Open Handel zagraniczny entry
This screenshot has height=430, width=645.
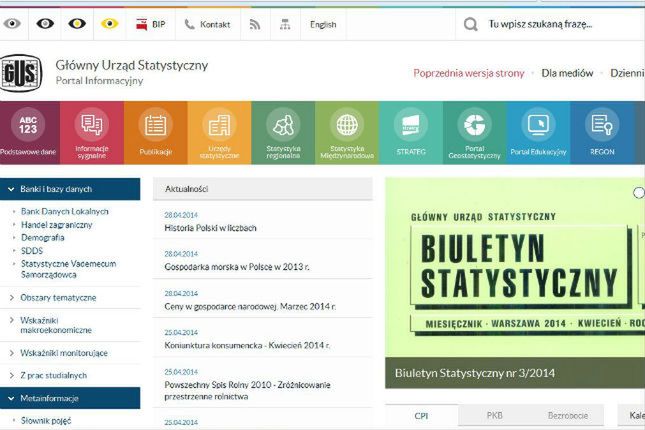tap(57, 225)
